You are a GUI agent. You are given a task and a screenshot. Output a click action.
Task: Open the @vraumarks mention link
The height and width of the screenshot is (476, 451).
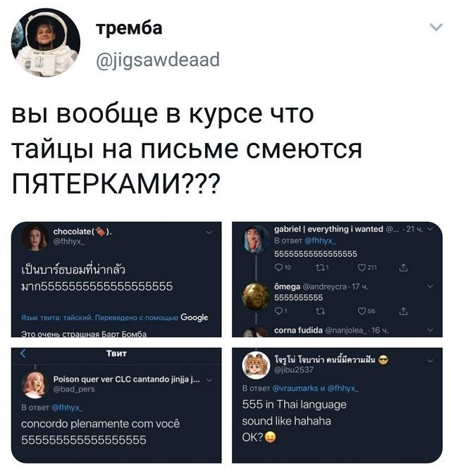(x=295, y=388)
